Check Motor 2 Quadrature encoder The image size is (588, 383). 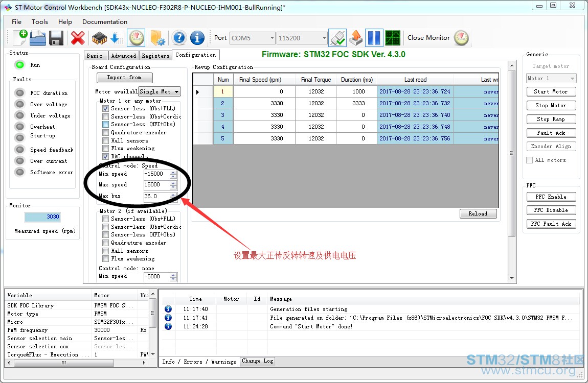(105, 243)
